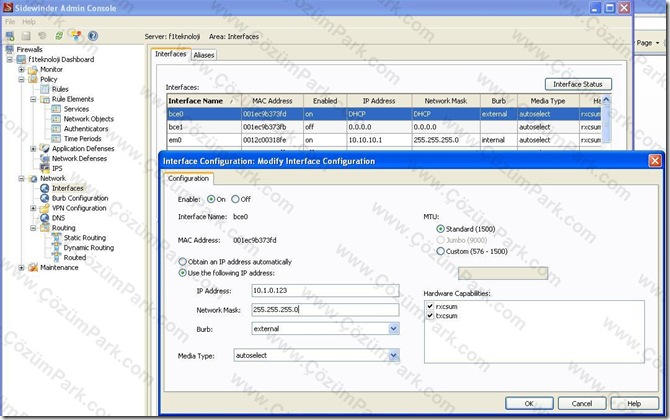
Task: Toggle the rxcsum hardware capability checkbox
Action: pyautogui.click(x=430, y=306)
